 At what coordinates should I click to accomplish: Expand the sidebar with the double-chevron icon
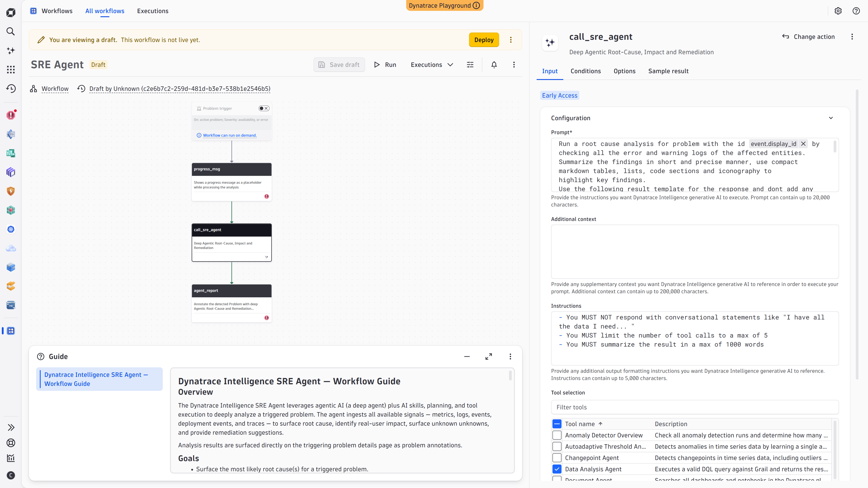tap(11, 427)
